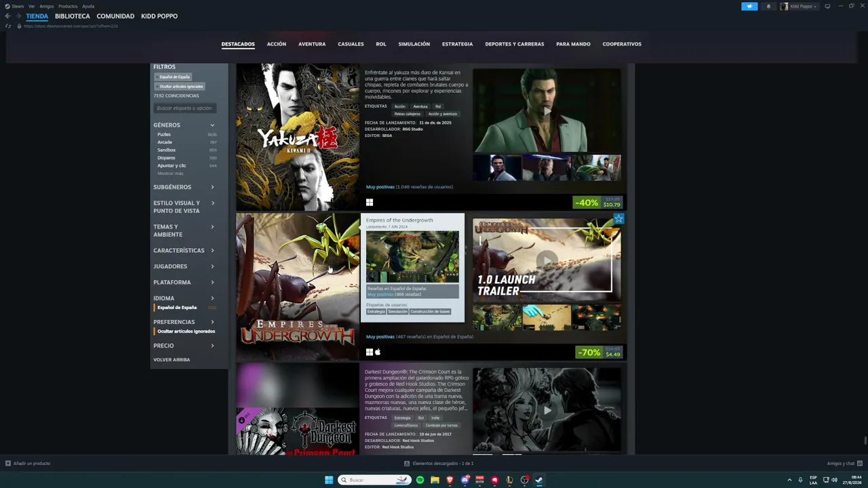The width and height of the screenshot is (868, 488).
Task: Open the downloads icon in the bottom bar
Action: [407, 464]
